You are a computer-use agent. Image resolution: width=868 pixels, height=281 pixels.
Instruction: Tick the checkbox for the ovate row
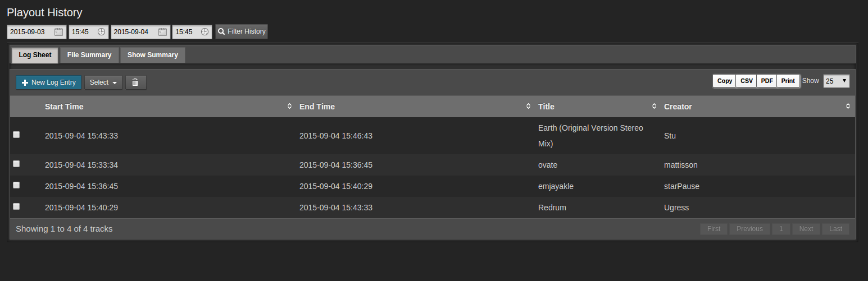(16, 164)
